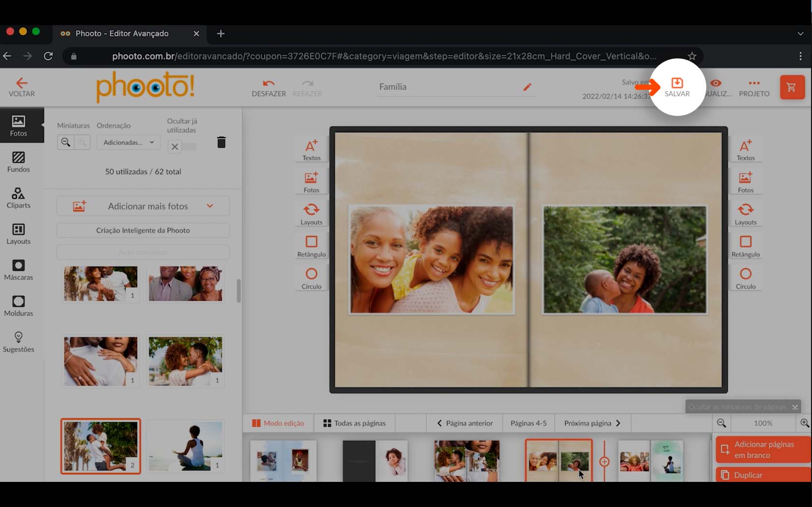812x507 pixels.
Task: Click the Desfazer undo icon
Action: 268,84
